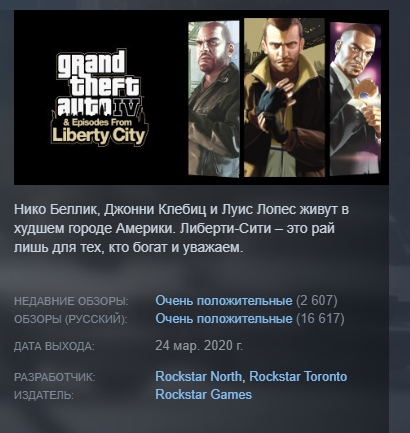Open Russian reviews 'Очень положительные' link
The image size is (410, 433).
coord(224,319)
